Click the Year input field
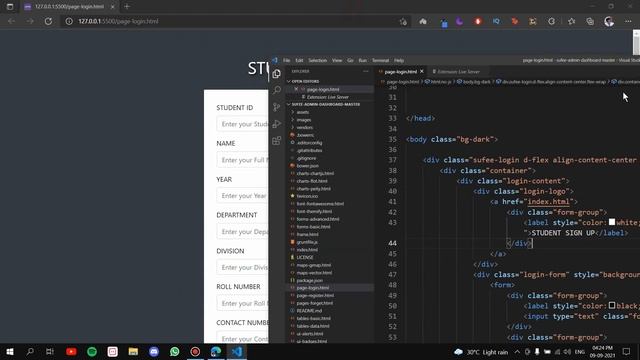The height and width of the screenshot is (360, 640). click(242, 196)
